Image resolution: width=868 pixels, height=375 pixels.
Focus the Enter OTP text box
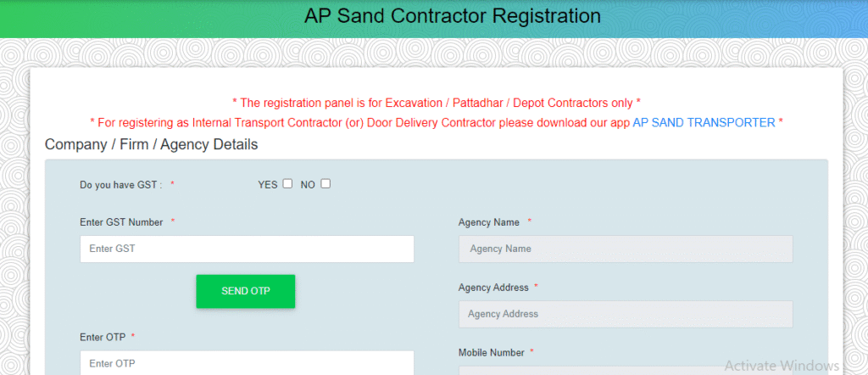pyautogui.click(x=247, y=363)
